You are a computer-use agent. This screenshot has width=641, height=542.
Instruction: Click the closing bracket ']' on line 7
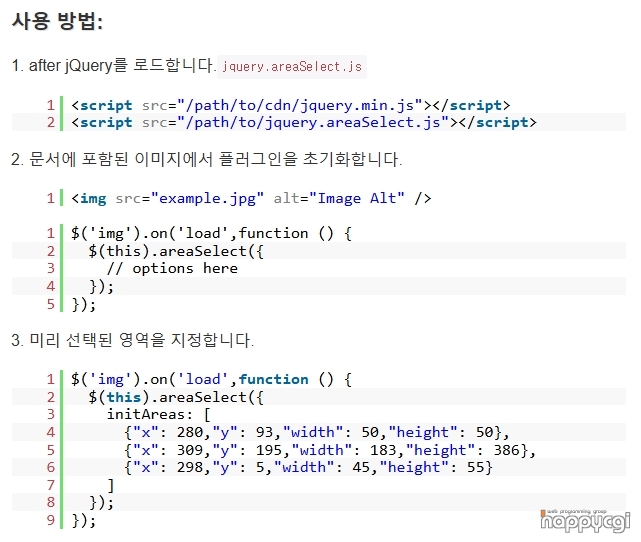click(110, 485)
